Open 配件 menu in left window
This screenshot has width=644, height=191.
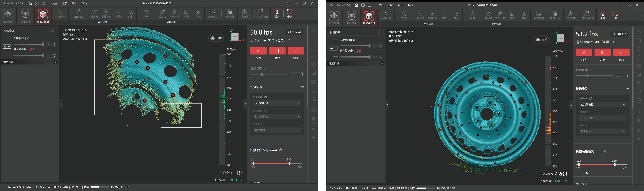point(74,4)
